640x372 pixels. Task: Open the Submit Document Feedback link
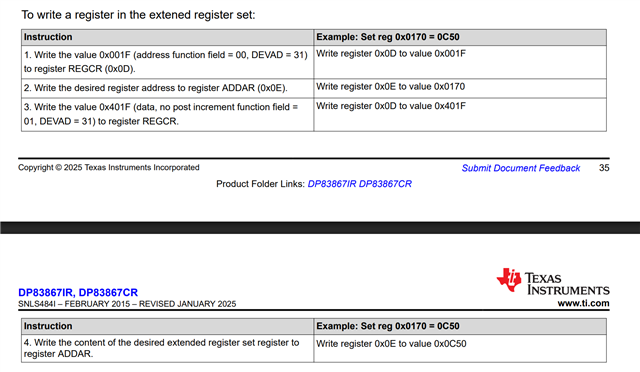point(520,168)
